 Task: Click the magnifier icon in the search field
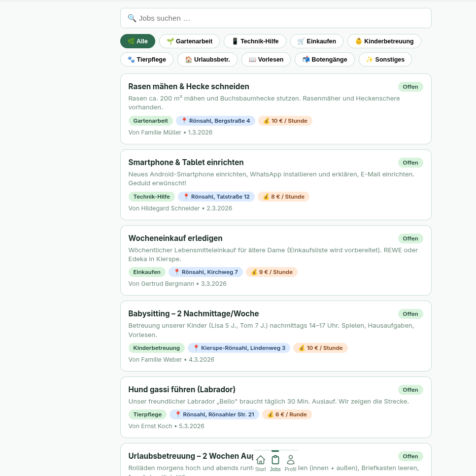(132, 18)
